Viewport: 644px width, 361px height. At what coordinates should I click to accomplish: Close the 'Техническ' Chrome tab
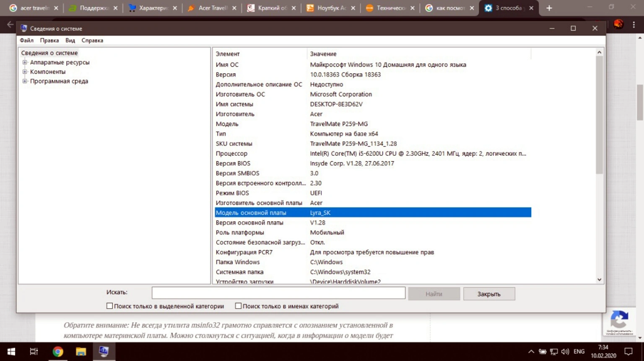click(413, 8)
